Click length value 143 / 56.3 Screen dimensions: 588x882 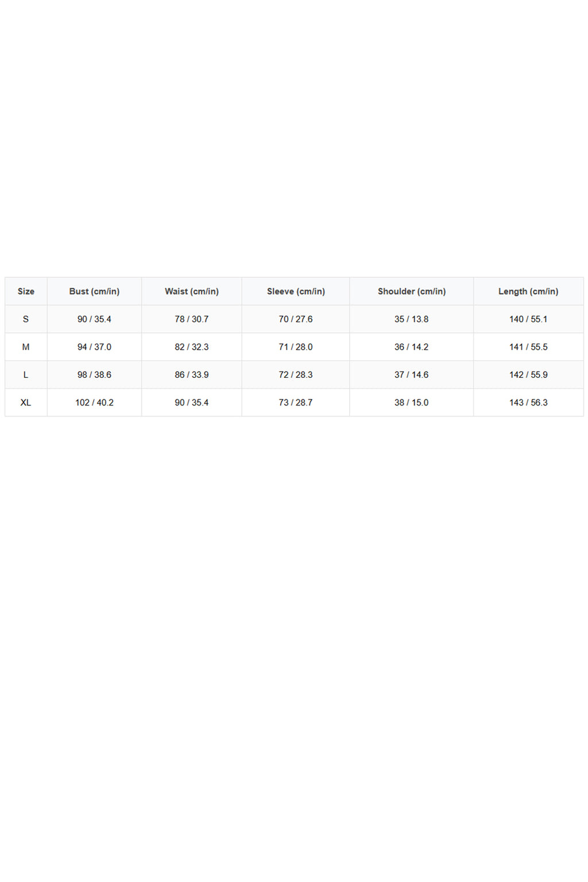528,403
